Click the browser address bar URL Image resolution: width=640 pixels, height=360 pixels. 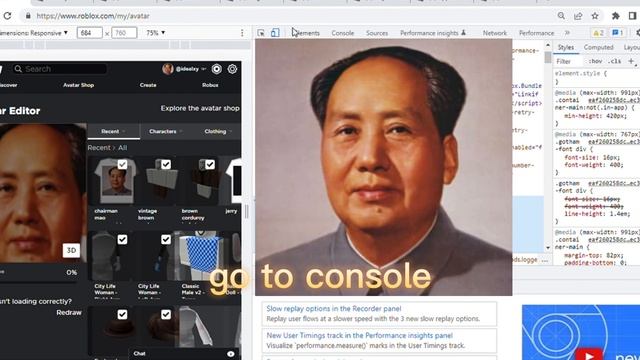93,16
